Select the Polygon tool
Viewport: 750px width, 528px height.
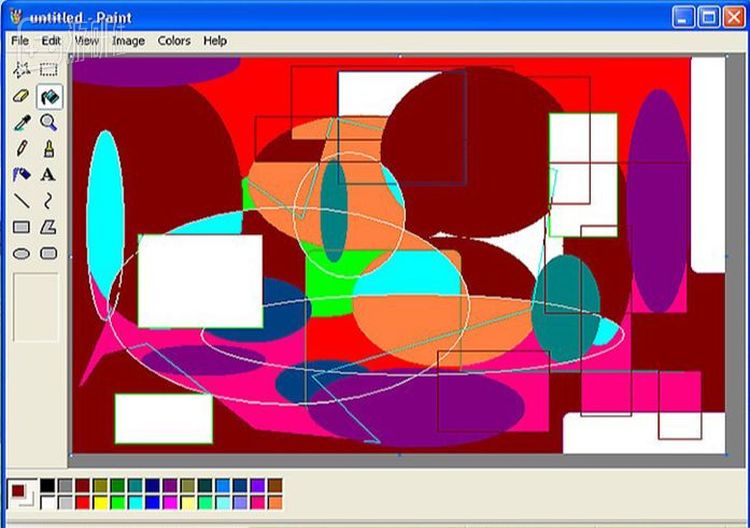point(48,227)
